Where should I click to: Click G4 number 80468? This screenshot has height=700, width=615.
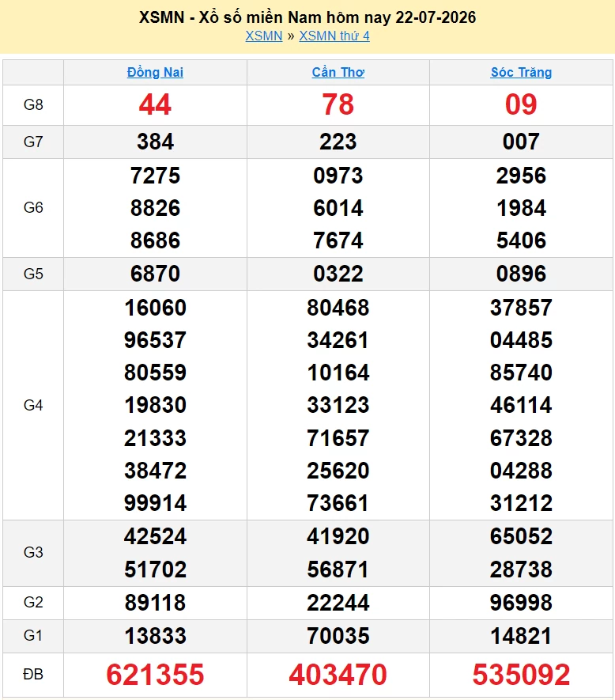338,308
